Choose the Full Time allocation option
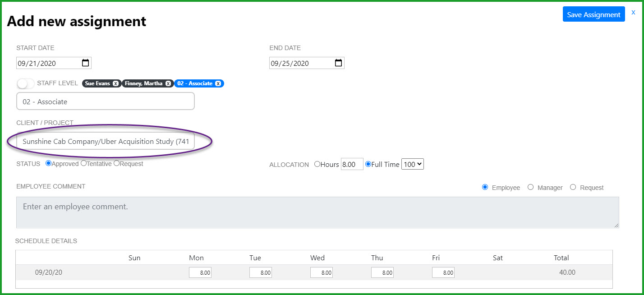This screenshot has height=295, width=644. coord(368,164)
